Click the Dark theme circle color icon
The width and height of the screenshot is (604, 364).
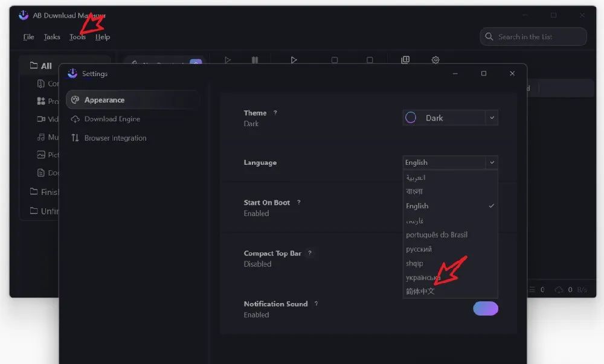(x=411, y=117)
